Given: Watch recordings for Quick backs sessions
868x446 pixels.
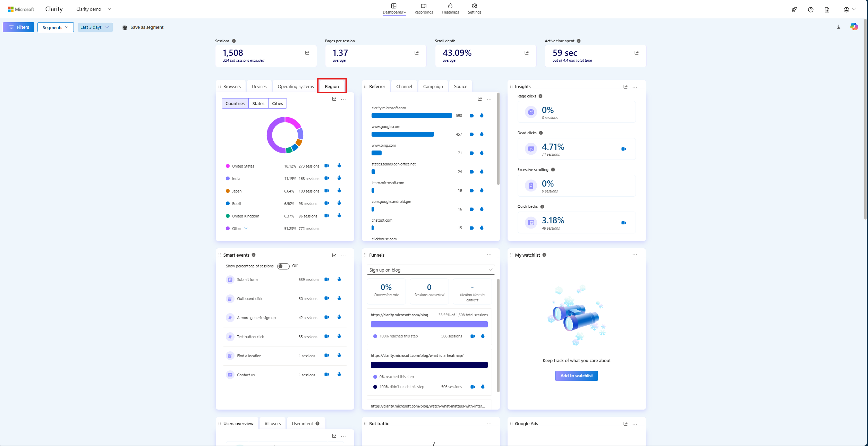Looking at the screenshot, I should [x=623, y=223].
